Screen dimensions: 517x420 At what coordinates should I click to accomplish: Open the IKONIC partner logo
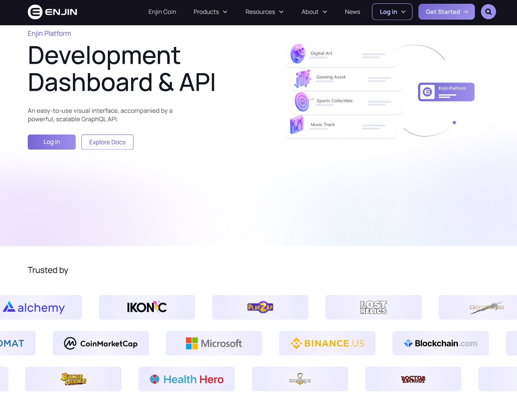click(x=147, y=307)
